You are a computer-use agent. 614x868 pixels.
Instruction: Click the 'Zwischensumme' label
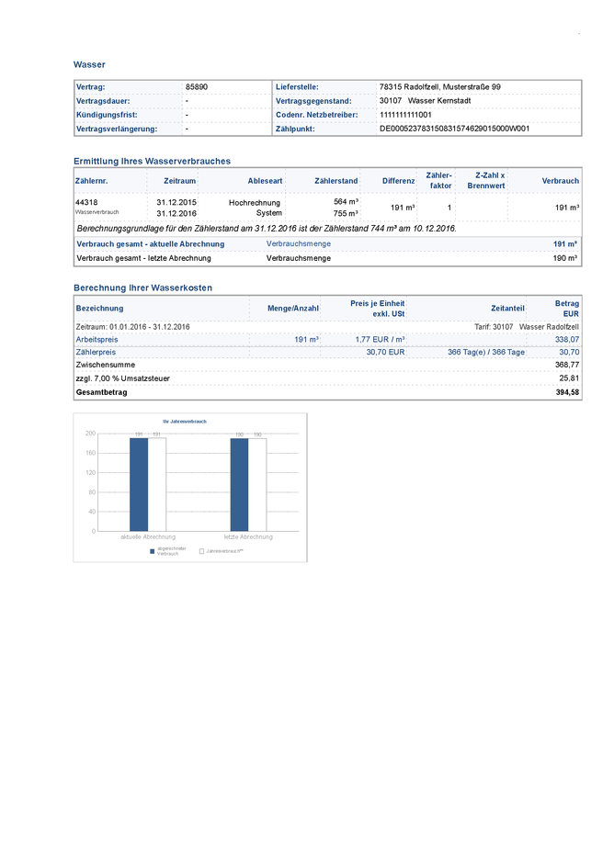[x=106, y=366]
